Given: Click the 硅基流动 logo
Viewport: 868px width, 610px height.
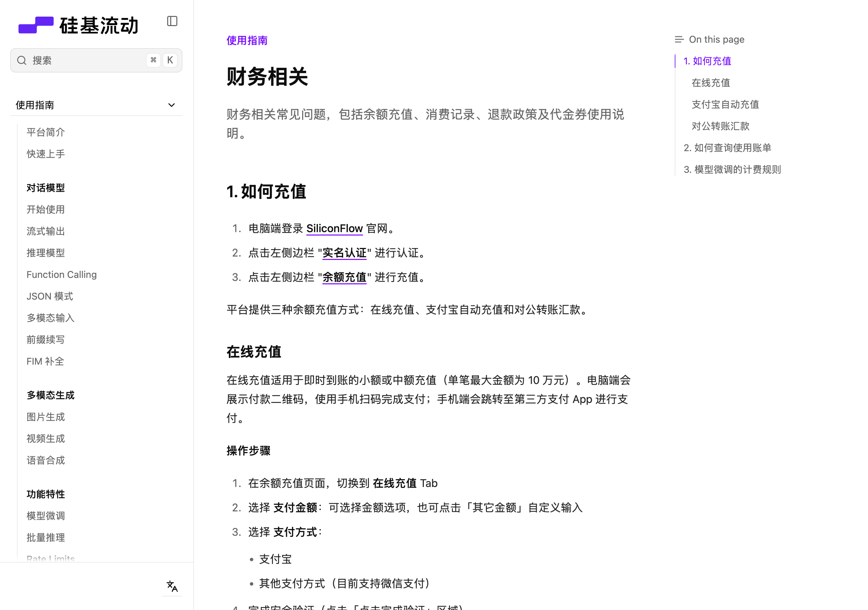Looking at the screenshot, I should click(x=78, y=25).
